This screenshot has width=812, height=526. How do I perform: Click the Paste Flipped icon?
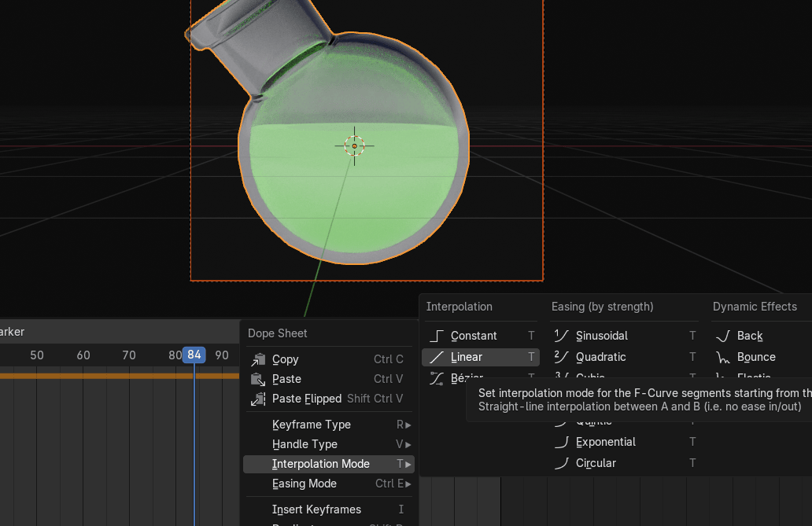point(258,399)
